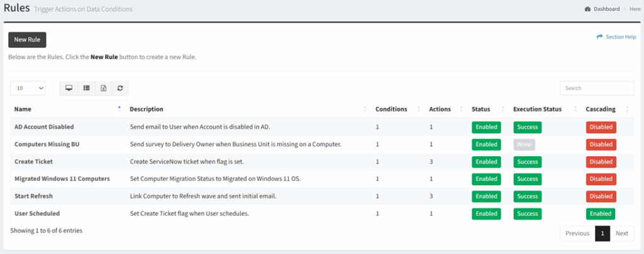
Task: Sort table by Execution Status column
Action: click(536, 109)
